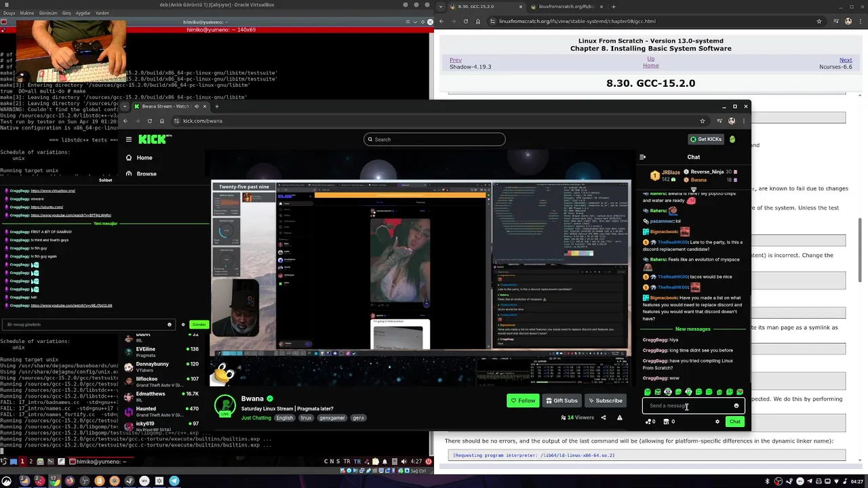Open EVEiline recommended channel

161,351
